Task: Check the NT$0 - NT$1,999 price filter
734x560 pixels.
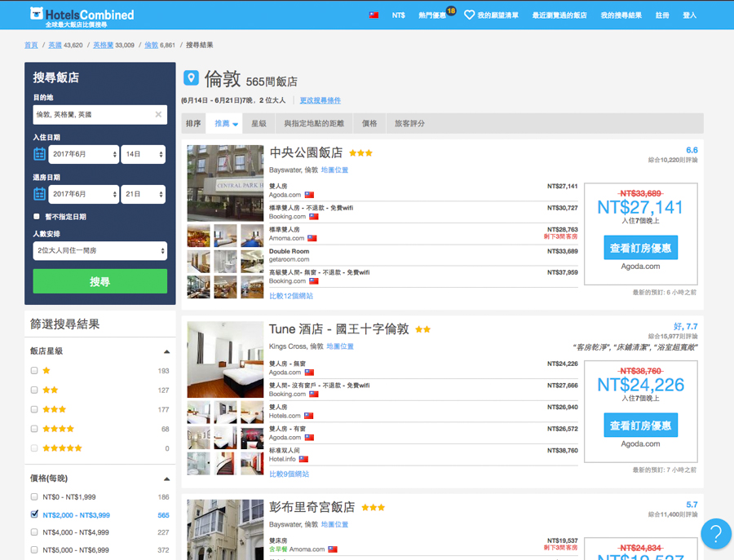Action: (x=34, y=497)
